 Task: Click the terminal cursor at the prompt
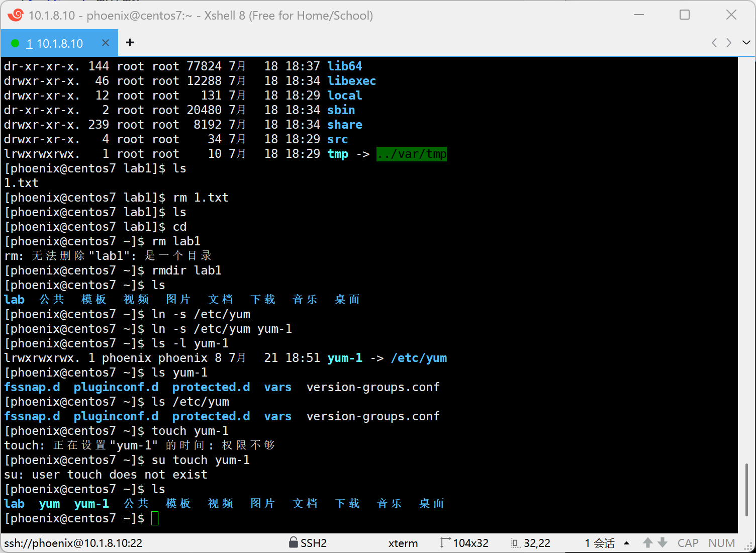155,518
